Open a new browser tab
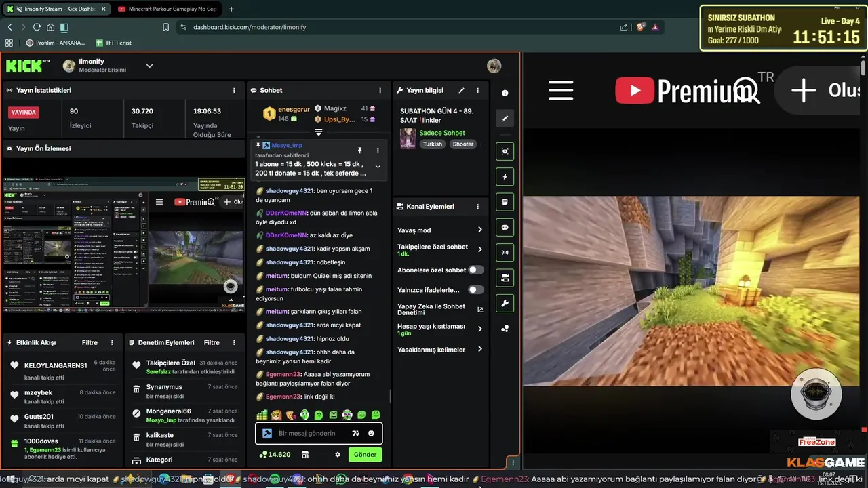868x488 pixels. tap(231, 9)
